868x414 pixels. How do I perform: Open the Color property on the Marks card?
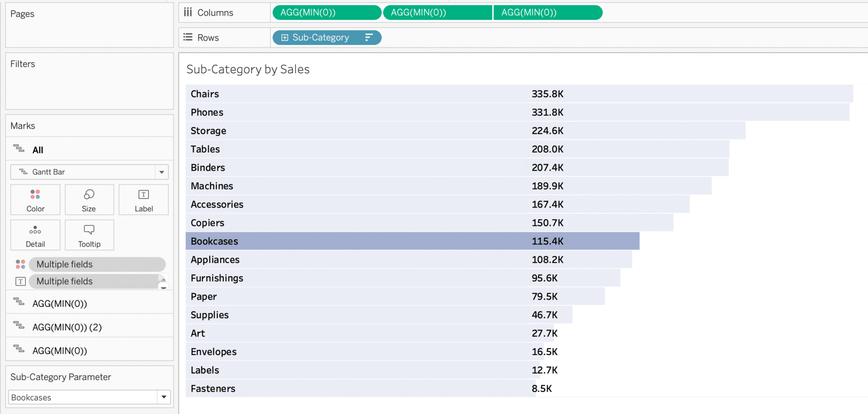[x=35, y=200]
